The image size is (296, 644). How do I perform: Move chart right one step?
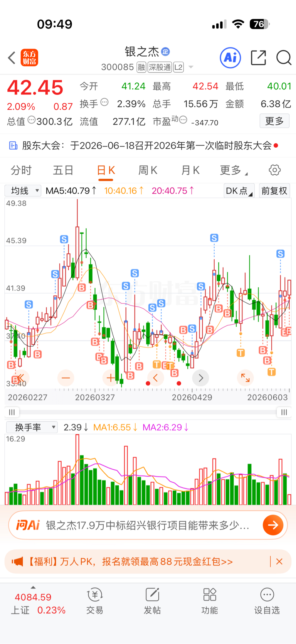200,378
